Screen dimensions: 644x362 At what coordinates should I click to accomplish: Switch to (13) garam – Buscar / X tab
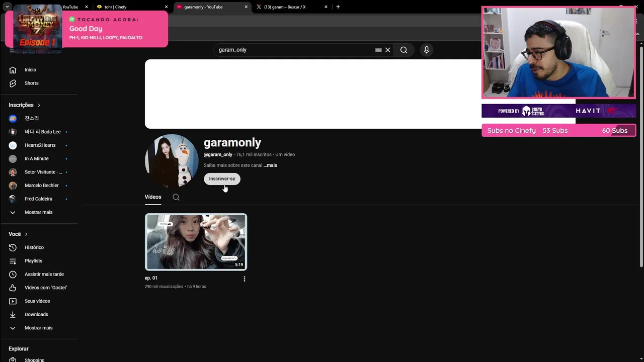click(x=292, y=7)
